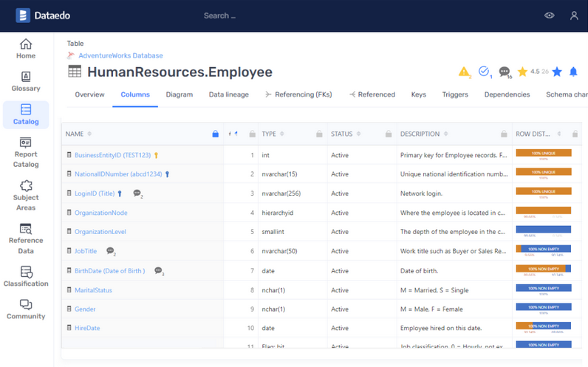
Task: Click description 'Network login.'
Action: pos(421,193)
